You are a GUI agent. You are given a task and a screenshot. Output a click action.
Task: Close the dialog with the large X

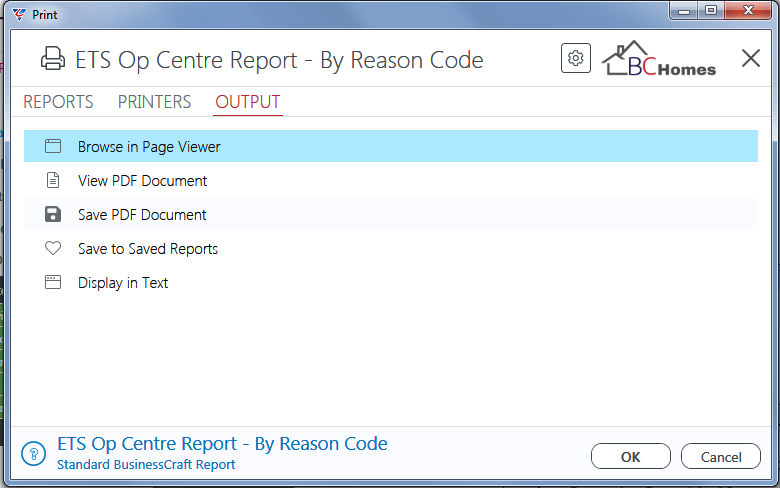751,58
